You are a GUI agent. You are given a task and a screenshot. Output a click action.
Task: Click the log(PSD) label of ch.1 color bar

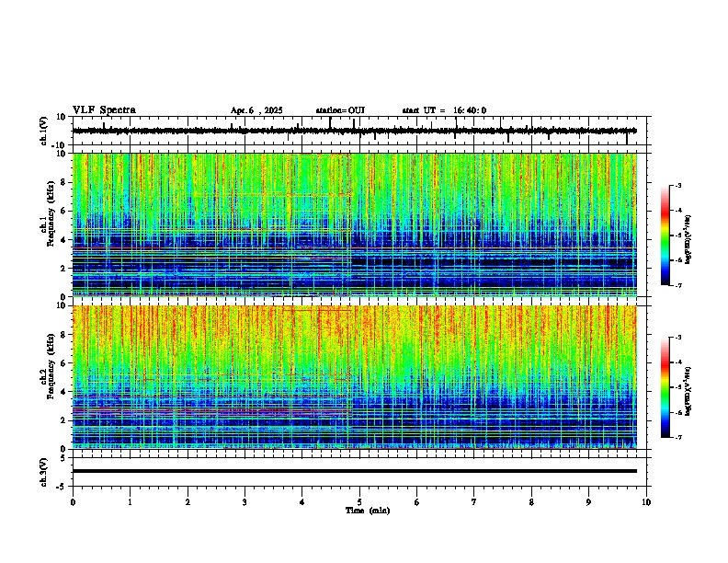click(x=688, y=240)
